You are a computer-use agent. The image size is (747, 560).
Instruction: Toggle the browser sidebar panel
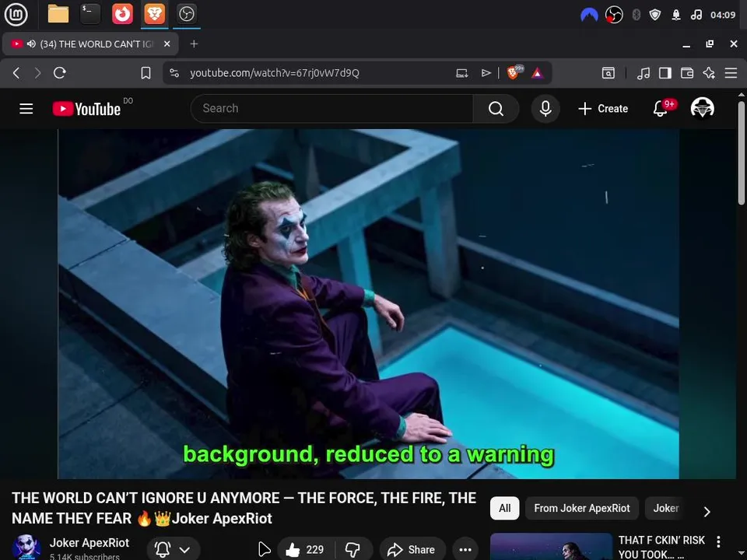pyautogui.click(x=665, y=73)
